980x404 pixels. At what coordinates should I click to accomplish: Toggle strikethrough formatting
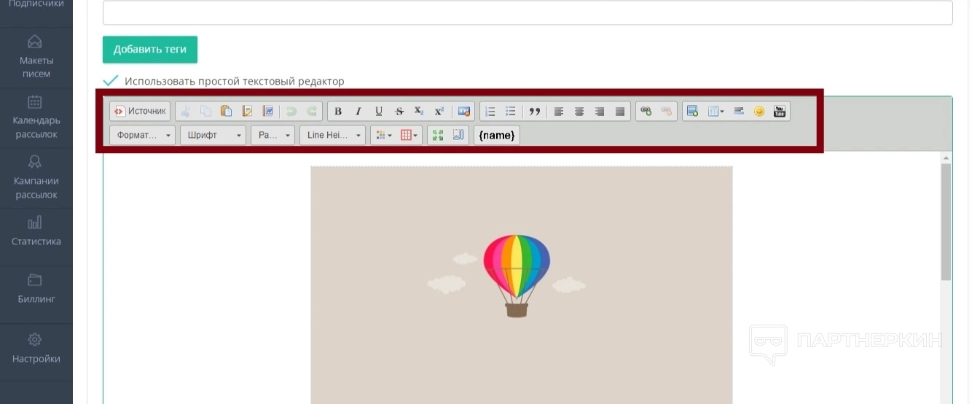pos(399,112)
